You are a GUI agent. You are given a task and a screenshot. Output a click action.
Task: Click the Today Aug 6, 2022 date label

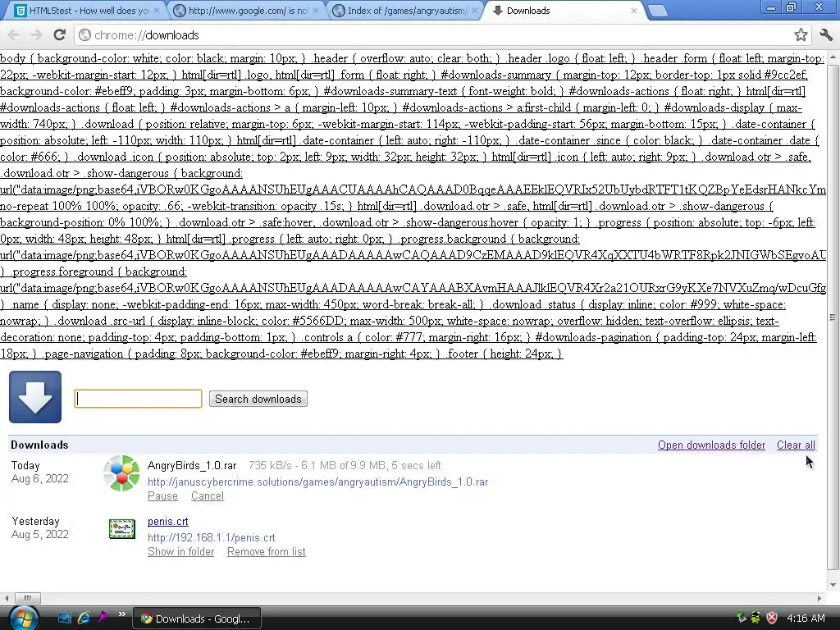click(39, 472)
